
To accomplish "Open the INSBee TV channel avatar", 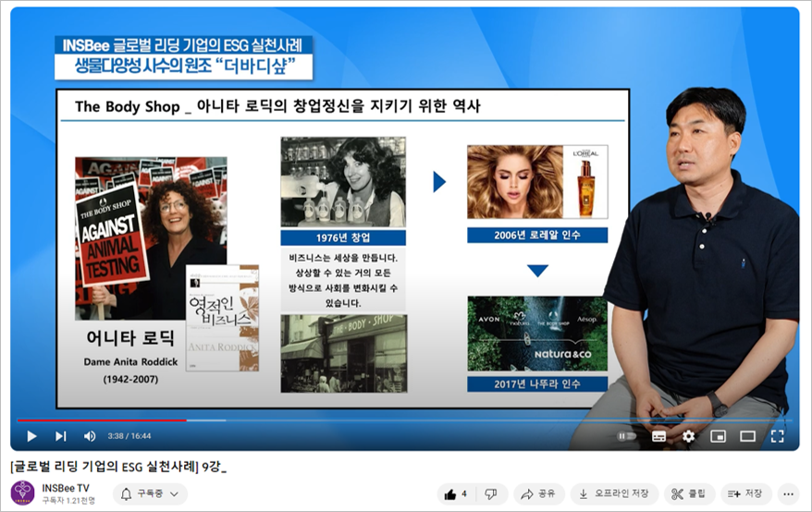I will 23,493.
